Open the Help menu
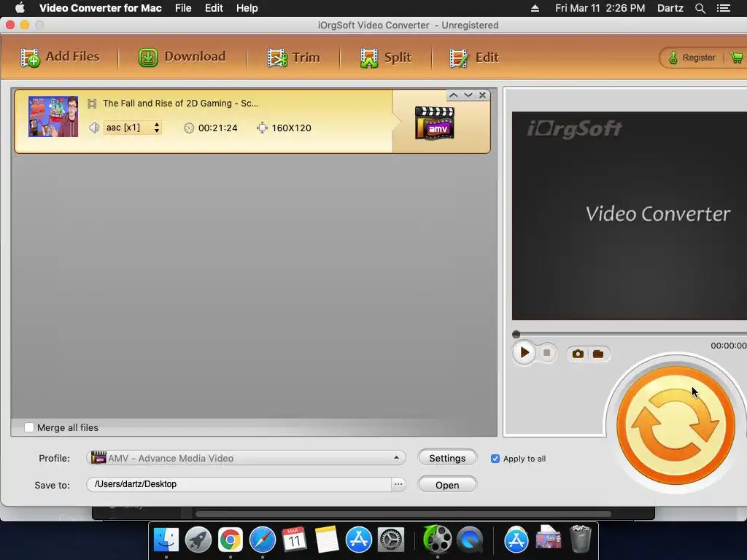 247,8
